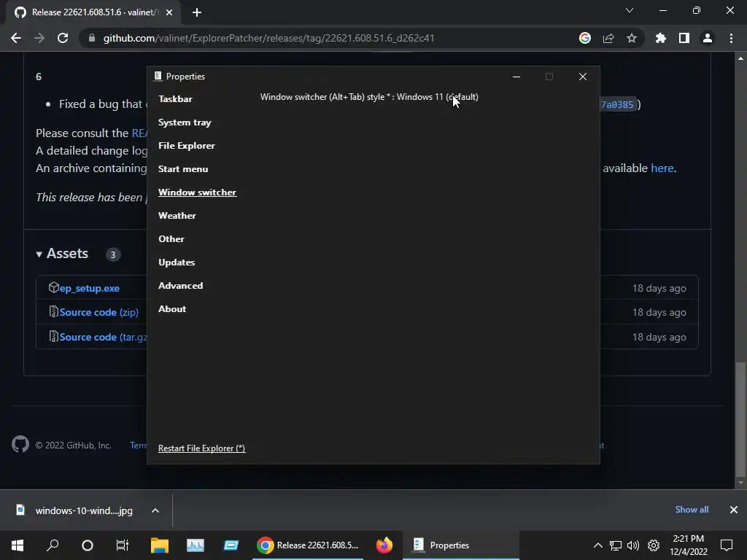Click the page vertical scrollbar thumb
The height and width of the screenshot is (560, 747).
pos(740,419)
